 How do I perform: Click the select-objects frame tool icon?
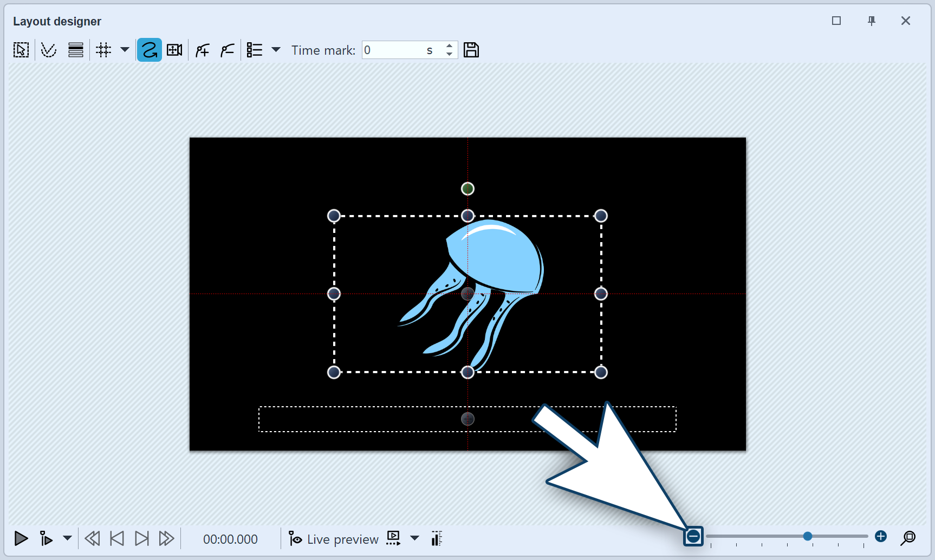coord(21,50)
